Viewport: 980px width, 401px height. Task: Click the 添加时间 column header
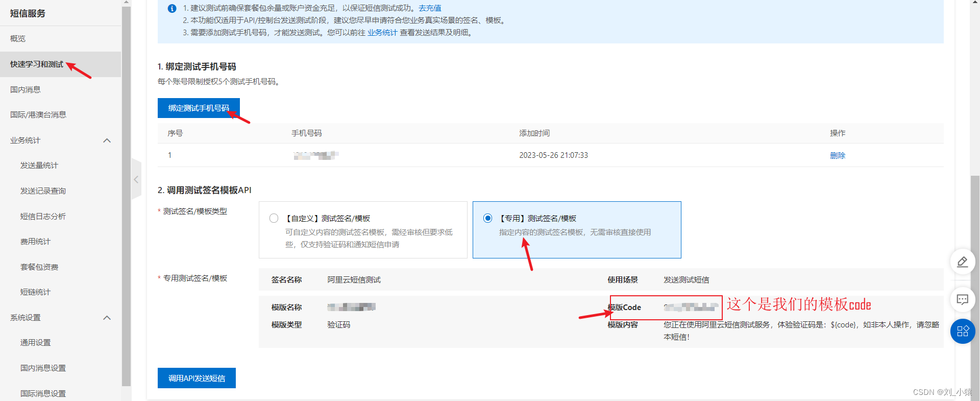534,133
